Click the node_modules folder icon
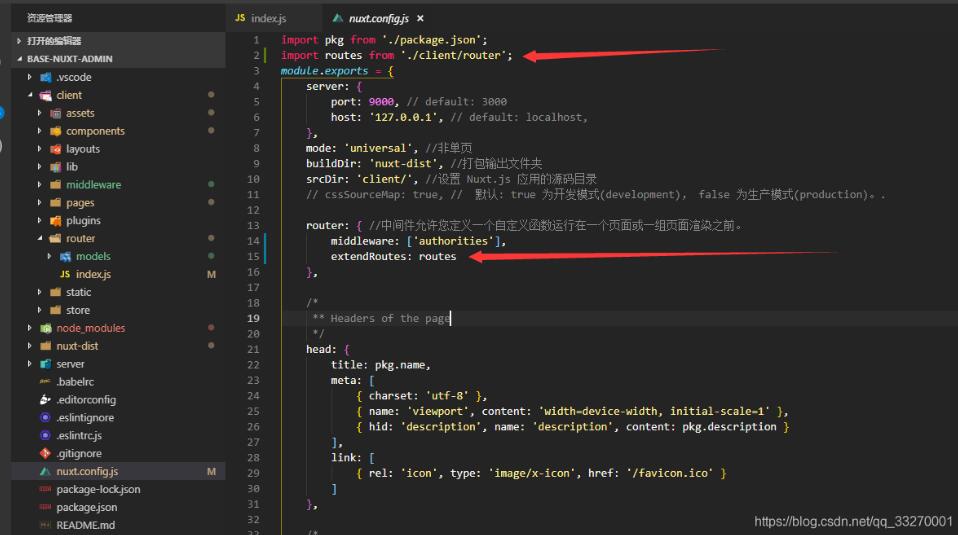 tap(46, 328)
